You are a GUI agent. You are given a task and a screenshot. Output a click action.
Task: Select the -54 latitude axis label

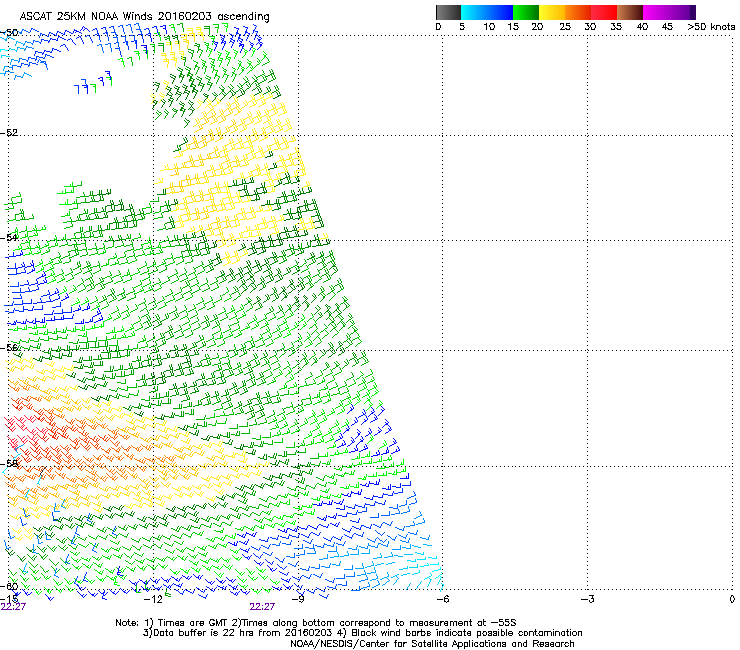(9, 237)
